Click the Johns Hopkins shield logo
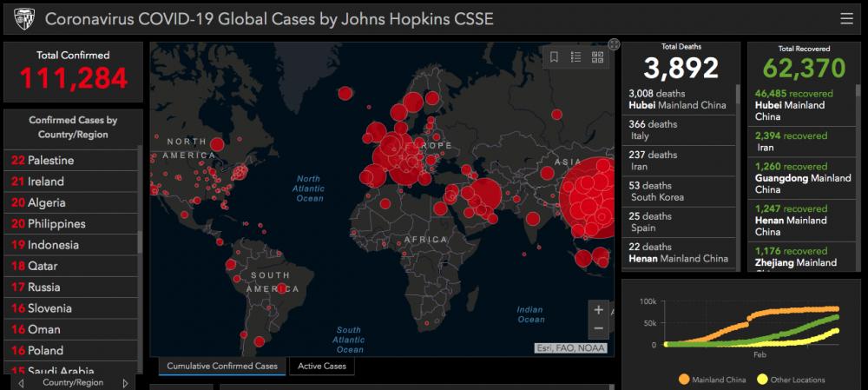 (23, 19)
